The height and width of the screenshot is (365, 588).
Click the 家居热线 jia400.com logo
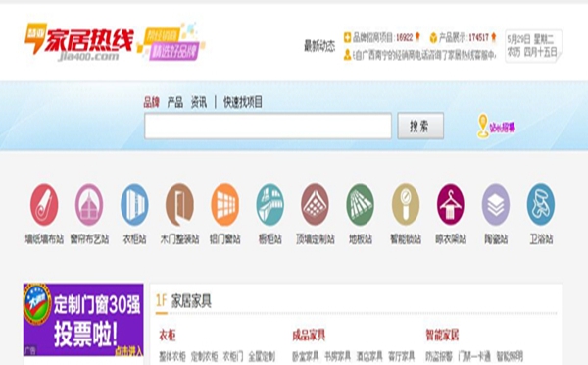(x=79, y=41)
